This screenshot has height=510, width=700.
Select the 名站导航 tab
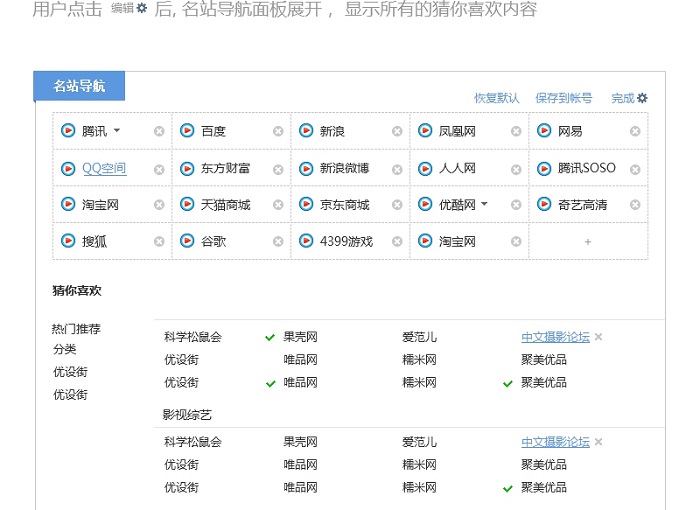[x=79, y=86]
